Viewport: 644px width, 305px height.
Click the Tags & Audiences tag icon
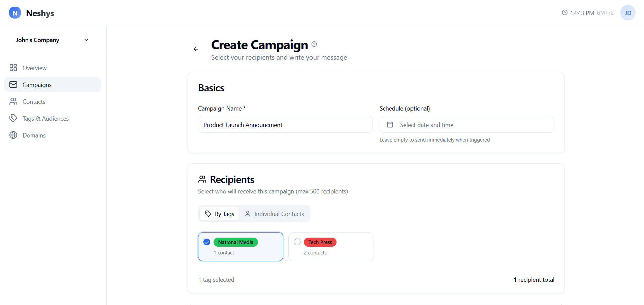click(x=13, y=118)
